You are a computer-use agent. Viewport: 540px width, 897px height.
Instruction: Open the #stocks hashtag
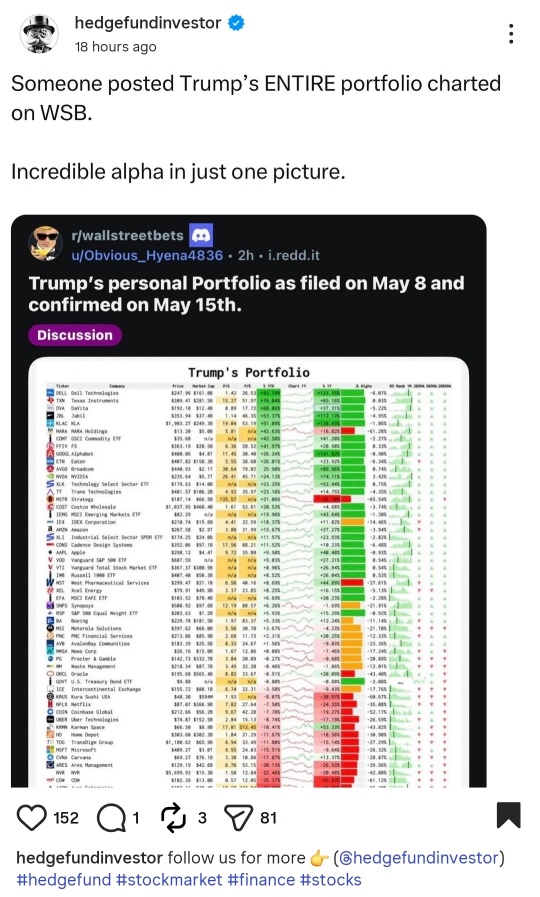(331, 879)
